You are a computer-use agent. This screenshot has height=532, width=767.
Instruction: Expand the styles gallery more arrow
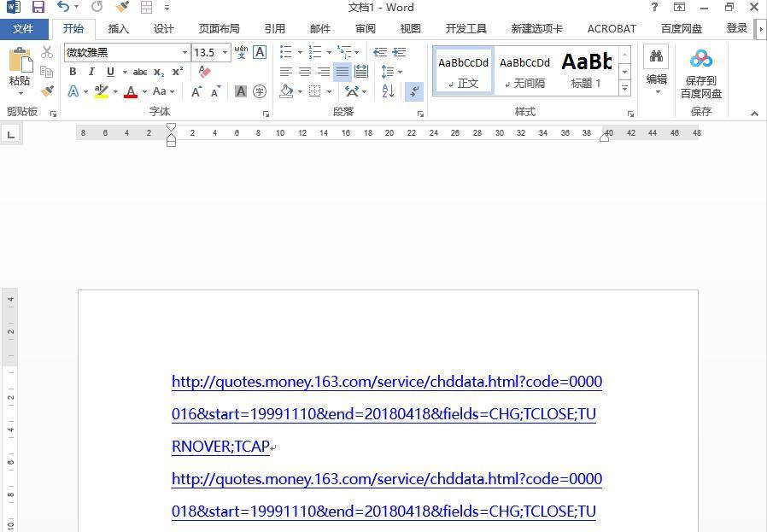click(625, 89)
